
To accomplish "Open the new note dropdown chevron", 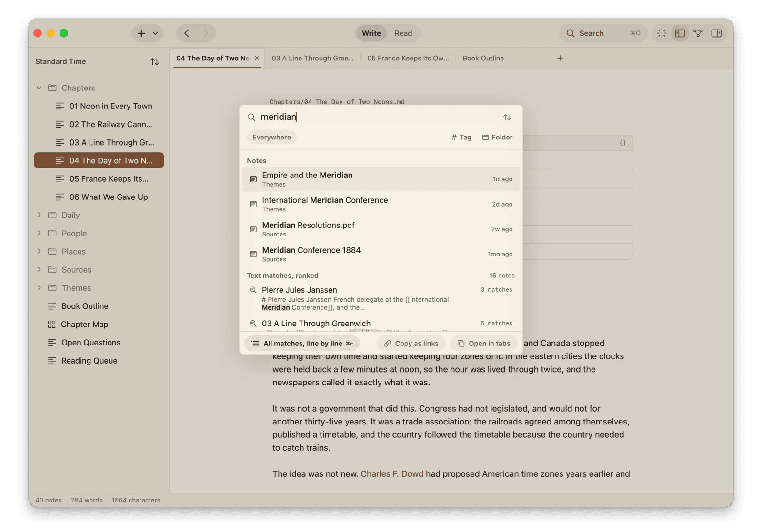I will click(x=155, y=33).
